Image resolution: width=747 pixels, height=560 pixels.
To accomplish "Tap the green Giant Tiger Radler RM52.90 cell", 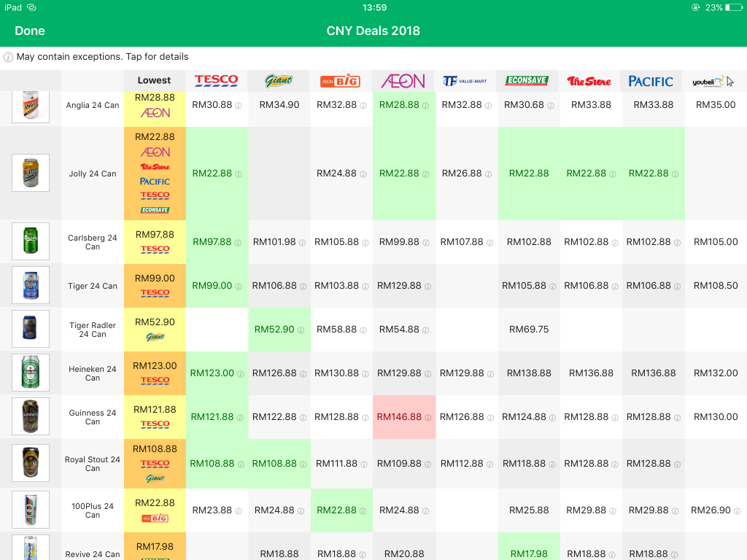I will point(279,330).
